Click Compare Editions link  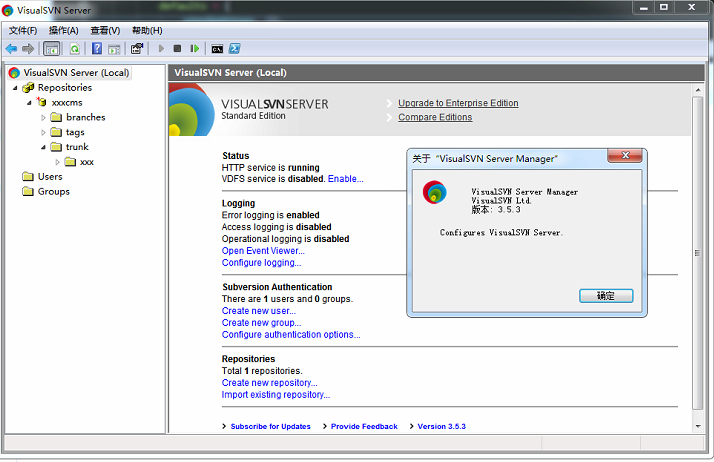435,117
